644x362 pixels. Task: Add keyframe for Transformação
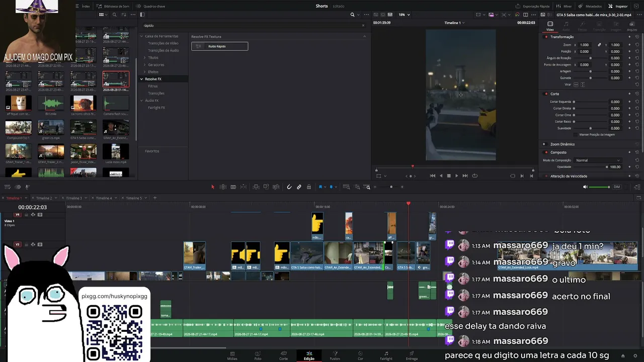coord(629,37)
